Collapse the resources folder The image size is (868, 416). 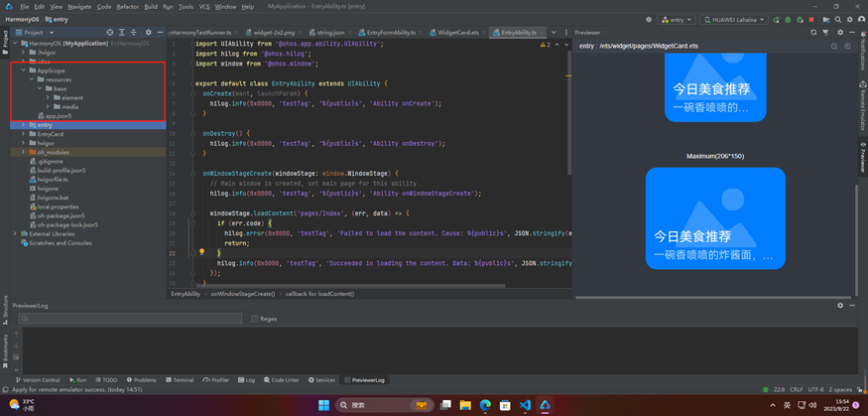pyautogui.click(x=32, y=79)
